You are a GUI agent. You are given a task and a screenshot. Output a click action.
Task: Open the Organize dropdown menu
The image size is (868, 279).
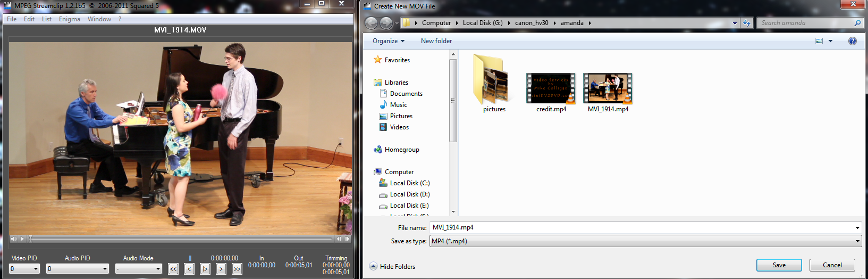(389, 41)
